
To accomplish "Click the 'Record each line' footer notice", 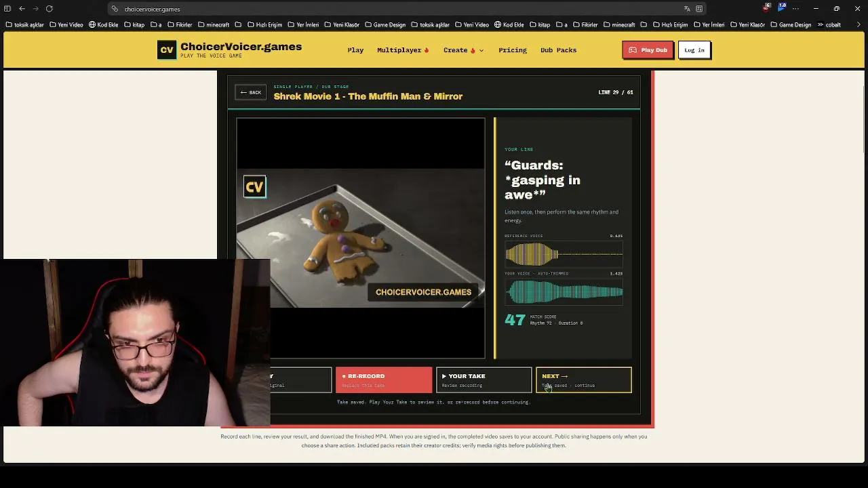I will coord(434,441).
